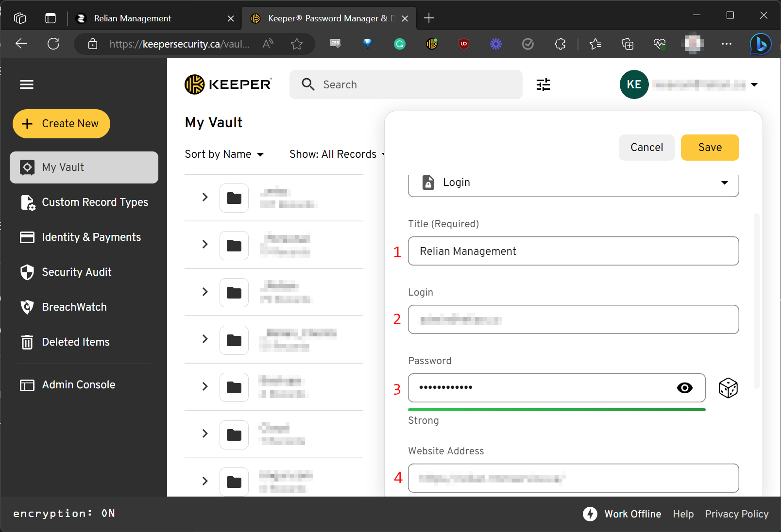Close the Relian Management tab

[x=231, y=18]
